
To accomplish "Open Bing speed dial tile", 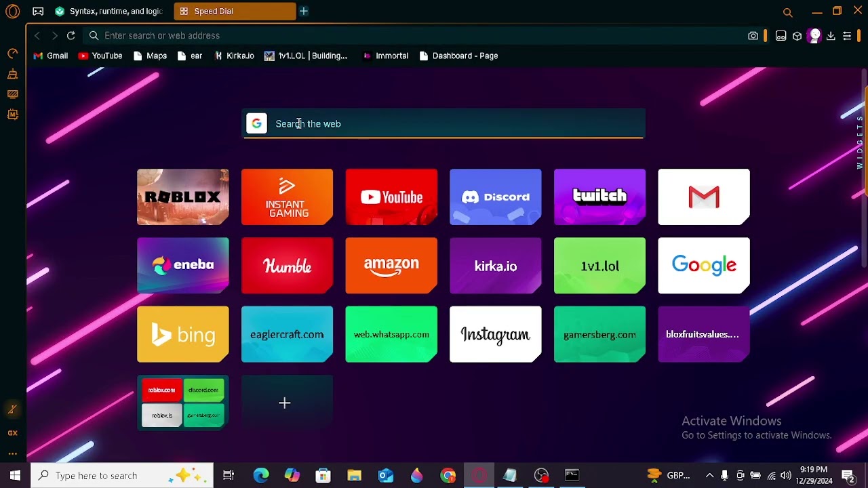I will (183, 334).
